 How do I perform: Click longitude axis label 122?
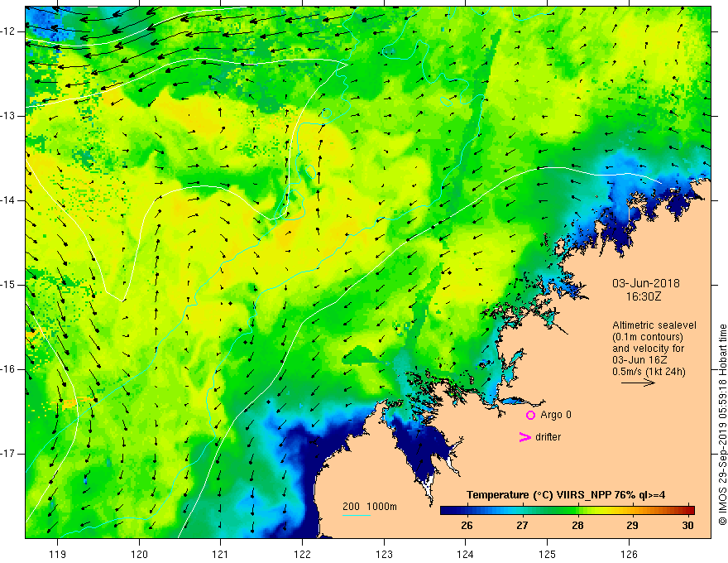click(x=302, y=554)
